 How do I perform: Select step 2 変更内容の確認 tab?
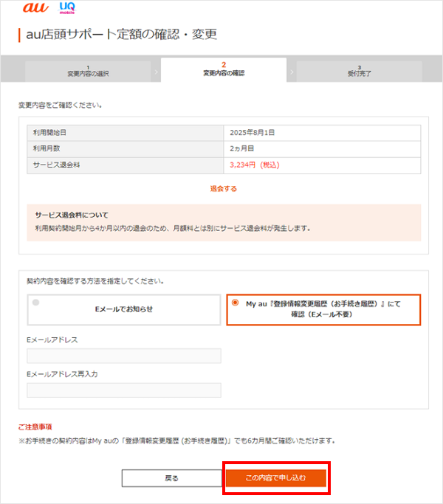(x=223, y=70)
